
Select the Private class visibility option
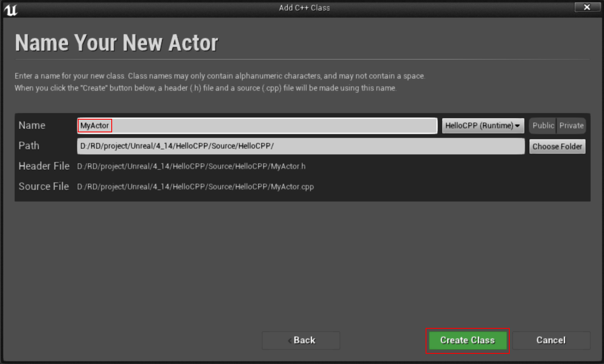point(571,126)
